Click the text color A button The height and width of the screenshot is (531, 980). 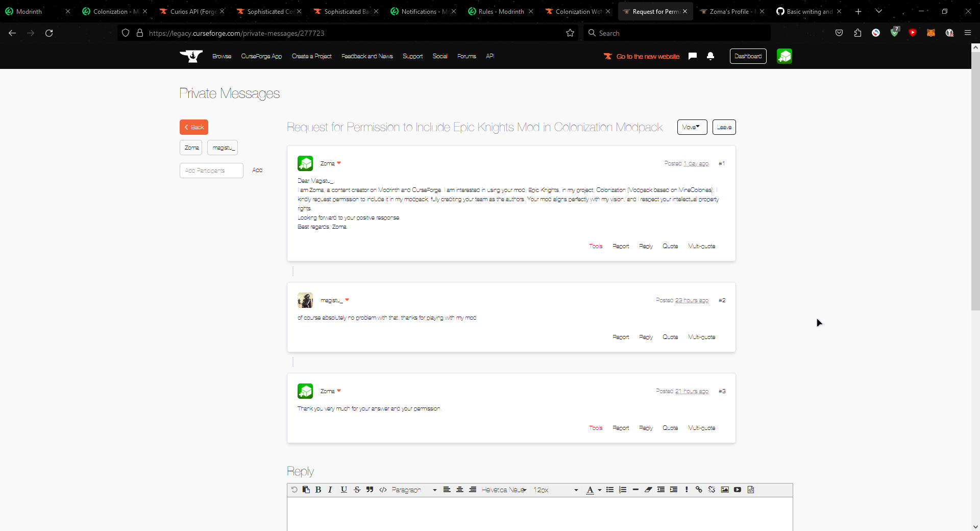click(590, 490)
